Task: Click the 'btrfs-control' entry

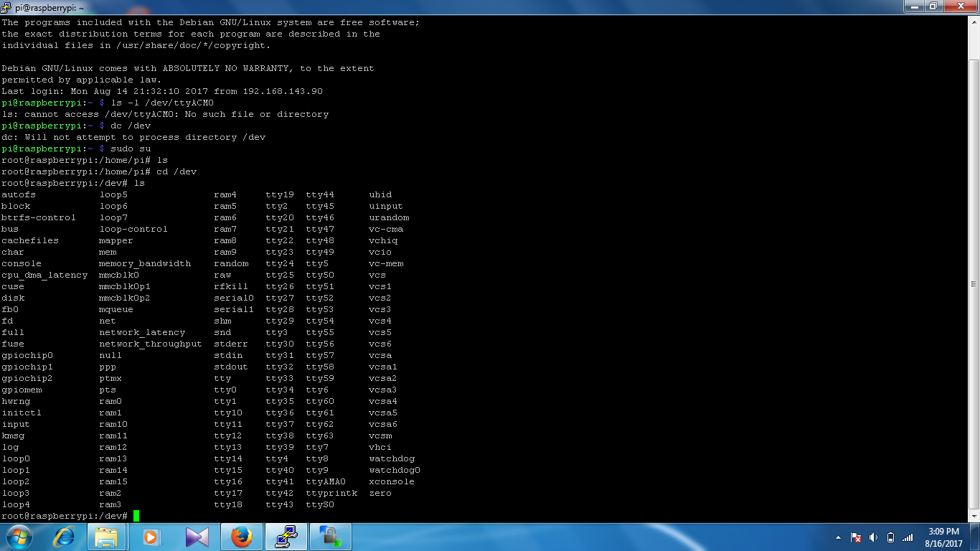Action: click(x=39, y=217)
